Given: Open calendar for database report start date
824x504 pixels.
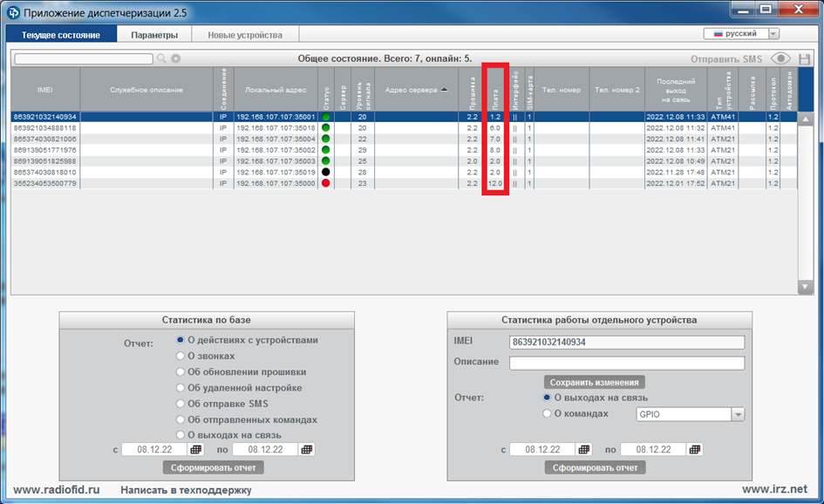Looking at the screenshot, I should coord(196,449).
